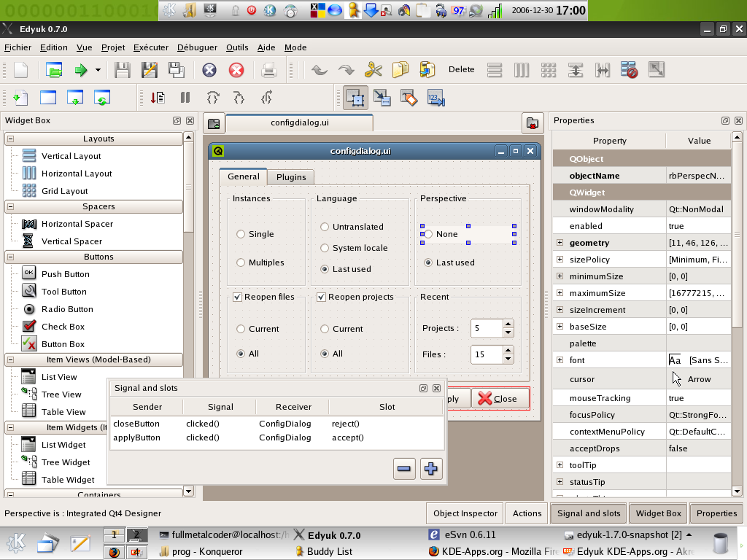Image resolution: width=747 pixels, height=560 pixels.
Task: Click the Print icon in toolbar
Action: point(268,70)
